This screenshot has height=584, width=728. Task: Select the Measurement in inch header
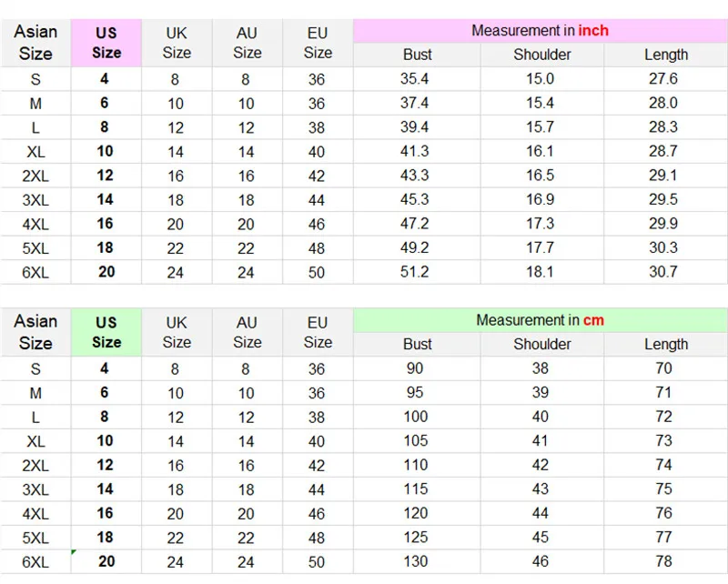tap(540, 31)
